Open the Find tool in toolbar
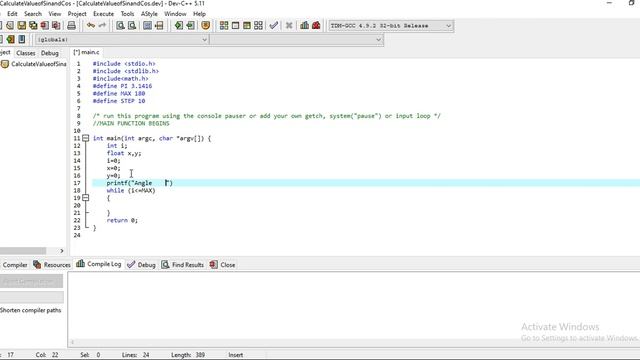Screen dimensions: 640x360 pos(120,26)
